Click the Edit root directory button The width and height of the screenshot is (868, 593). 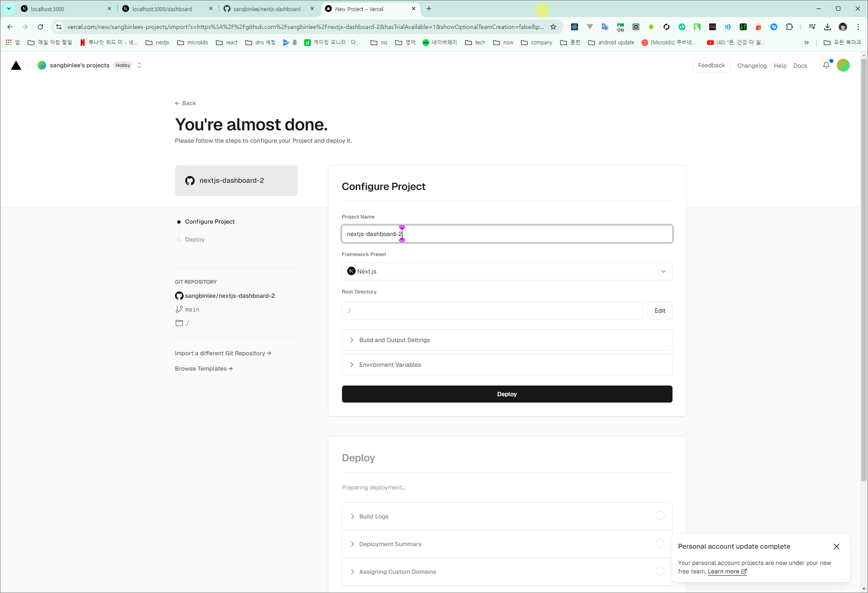(x=659, y=311)
